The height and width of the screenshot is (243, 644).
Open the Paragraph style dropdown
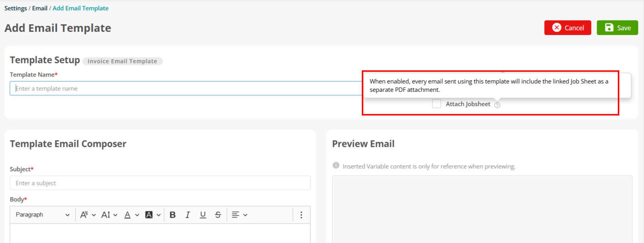43,215
